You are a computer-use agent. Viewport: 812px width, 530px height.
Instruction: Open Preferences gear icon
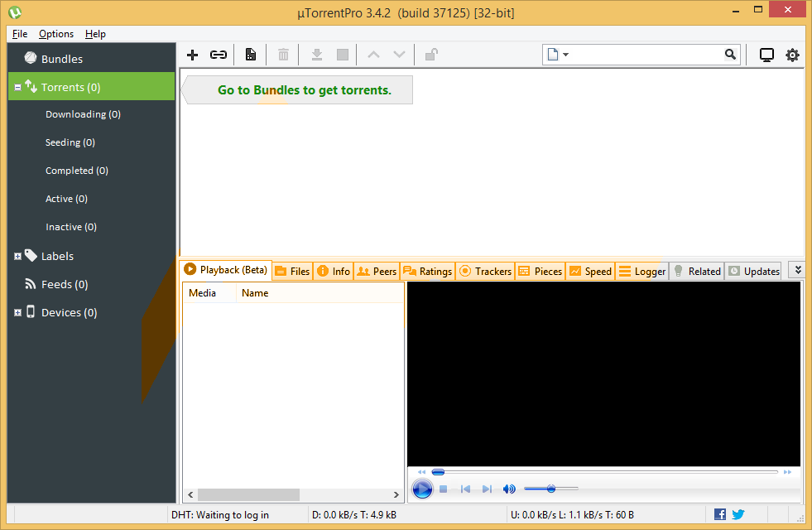[792, 55]
